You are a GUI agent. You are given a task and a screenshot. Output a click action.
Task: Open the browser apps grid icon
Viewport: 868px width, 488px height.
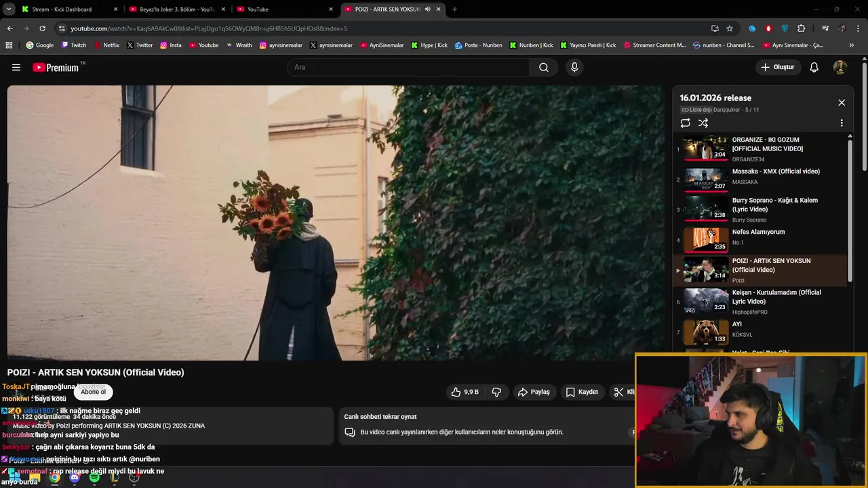9,45
